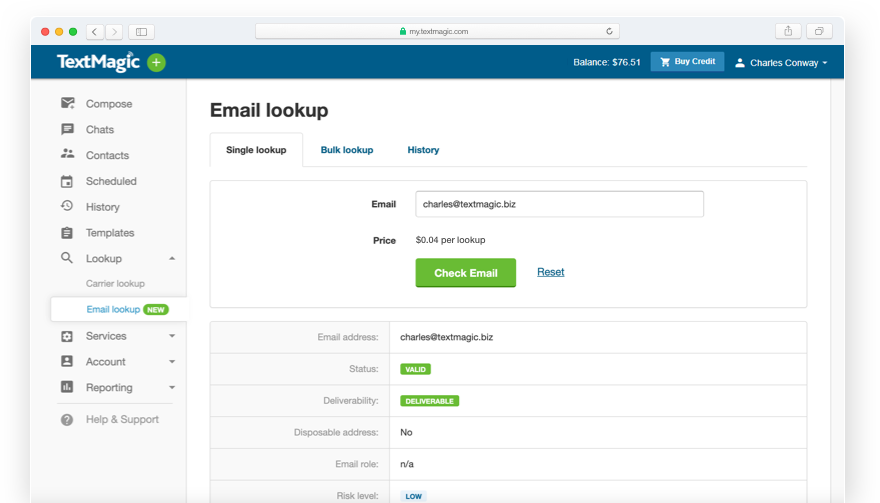Open Templates in the sidebar
The height and width of the screenshot is (503, 880).
click(x=110, y=233)
